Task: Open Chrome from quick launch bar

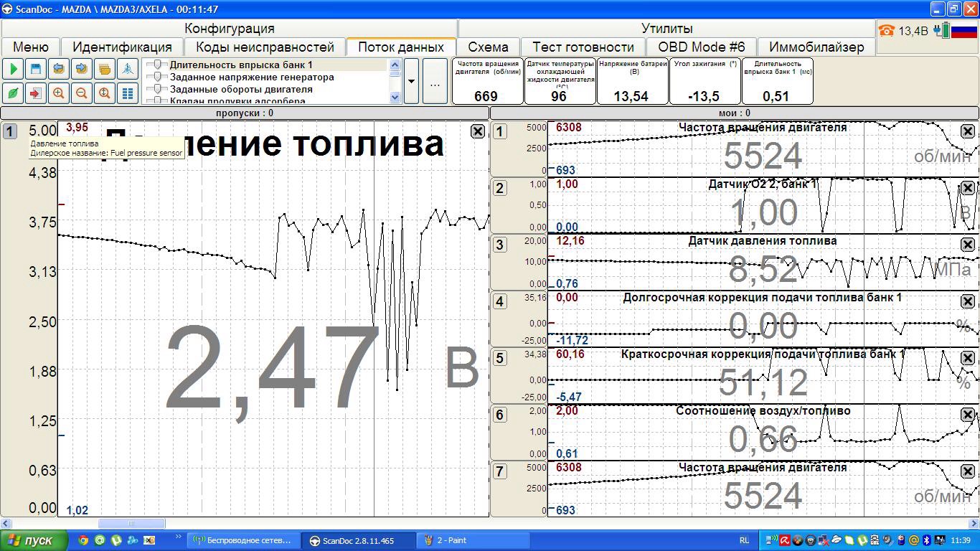Action: click(84, 540)
